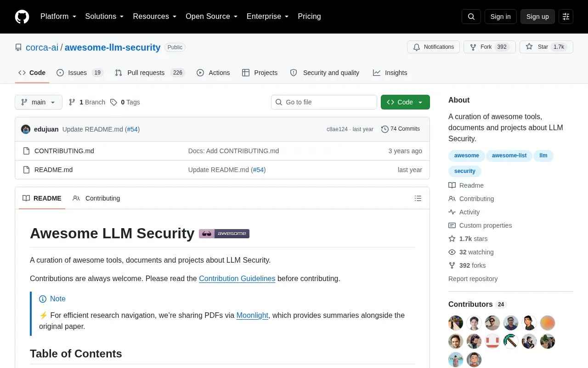Screen dimensions: 588x368
Task: Expand the Platform menu
Action: pos(58,17)
